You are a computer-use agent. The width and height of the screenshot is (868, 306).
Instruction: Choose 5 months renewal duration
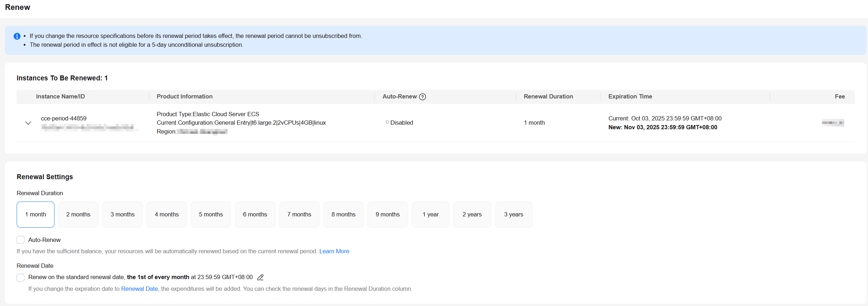pos(211,215)
